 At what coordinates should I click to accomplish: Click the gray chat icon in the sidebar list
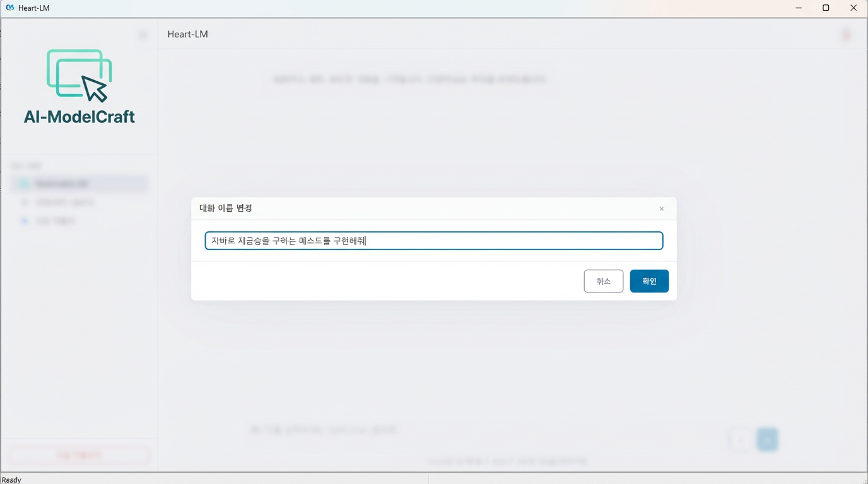(23, 202)
